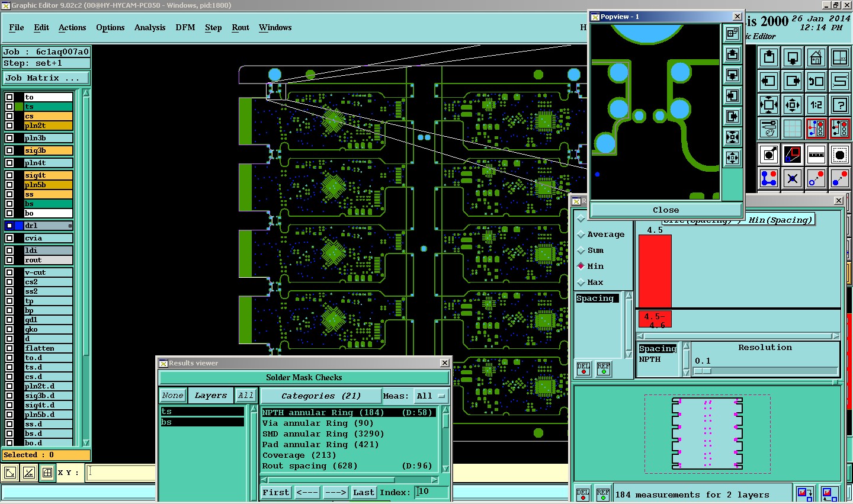Click the pan right view icon
The image size is (853, 504).
click(x=793, y=81)
